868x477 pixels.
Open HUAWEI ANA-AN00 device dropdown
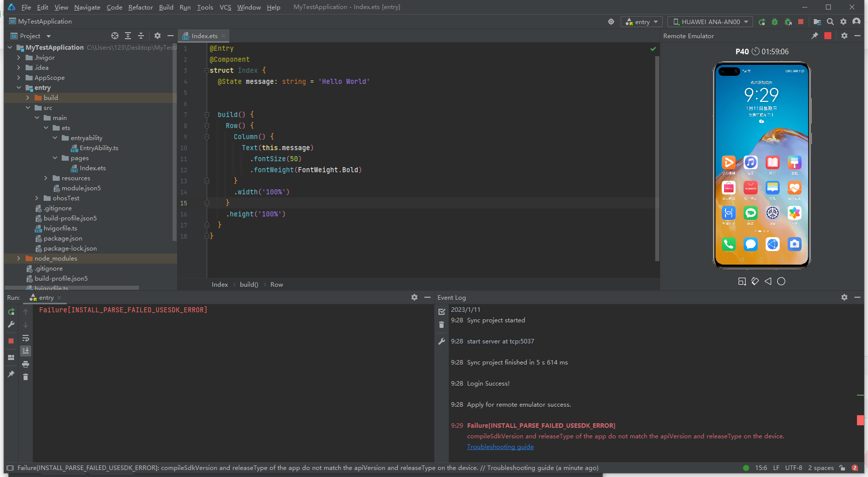pyautogui.click(x=710, y=22)
